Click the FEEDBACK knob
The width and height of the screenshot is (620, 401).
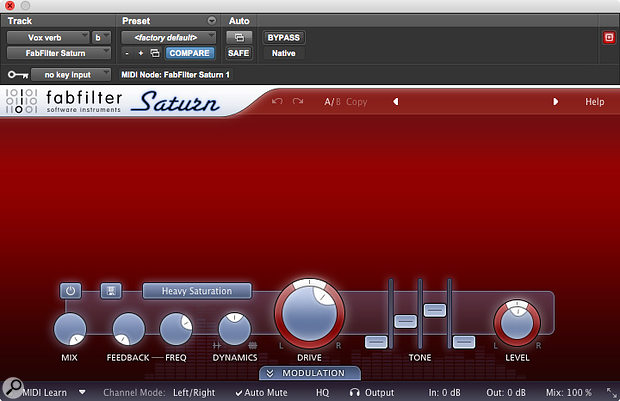[x=128, y=329]
